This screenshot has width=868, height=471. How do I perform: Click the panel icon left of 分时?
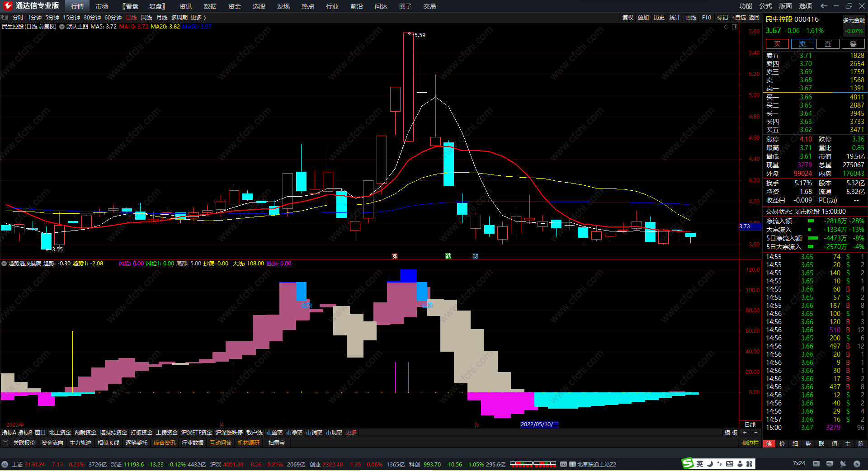point(5,17)
